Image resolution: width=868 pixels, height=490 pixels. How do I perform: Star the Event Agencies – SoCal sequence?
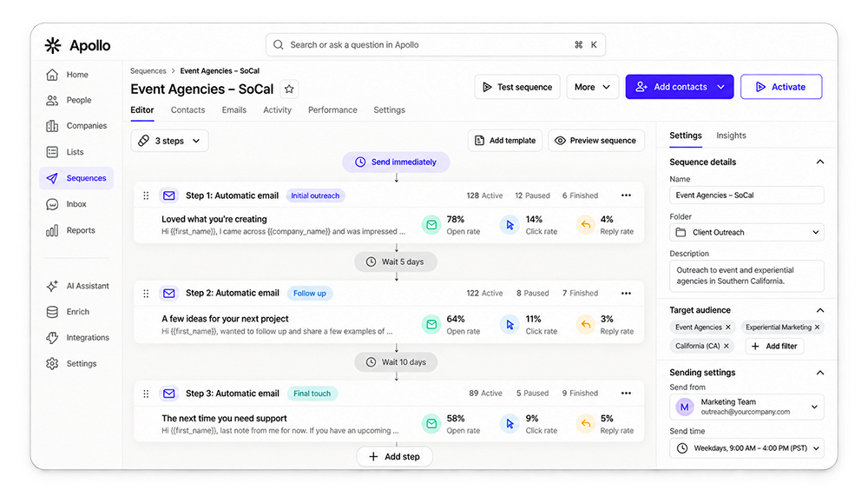point(289,89)
